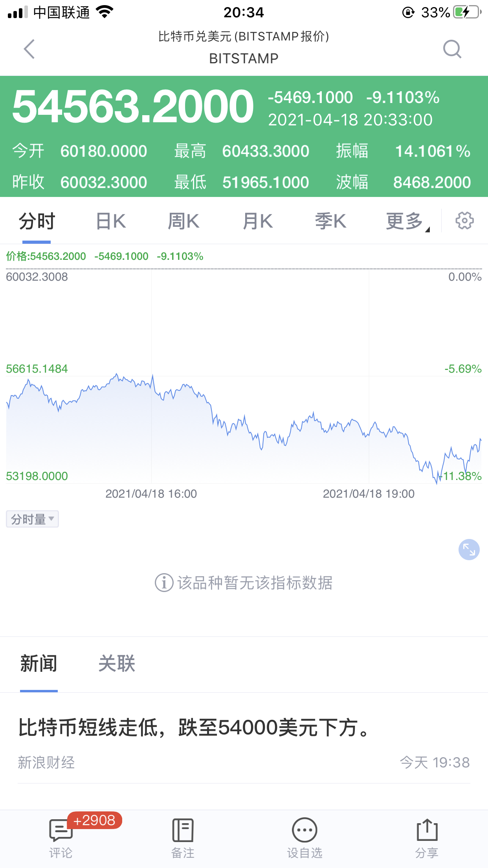Open the 分时量 indicator dropdown

tap(32, 519)
